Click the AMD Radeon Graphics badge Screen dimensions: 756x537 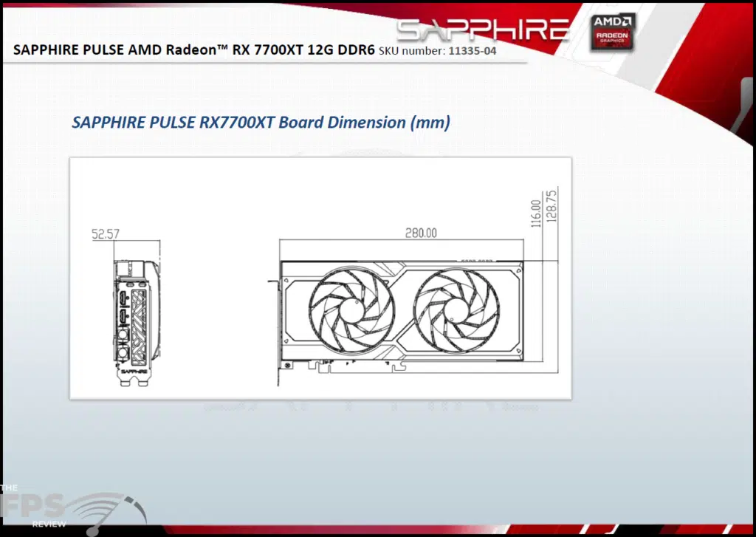[x=613, y=33]
